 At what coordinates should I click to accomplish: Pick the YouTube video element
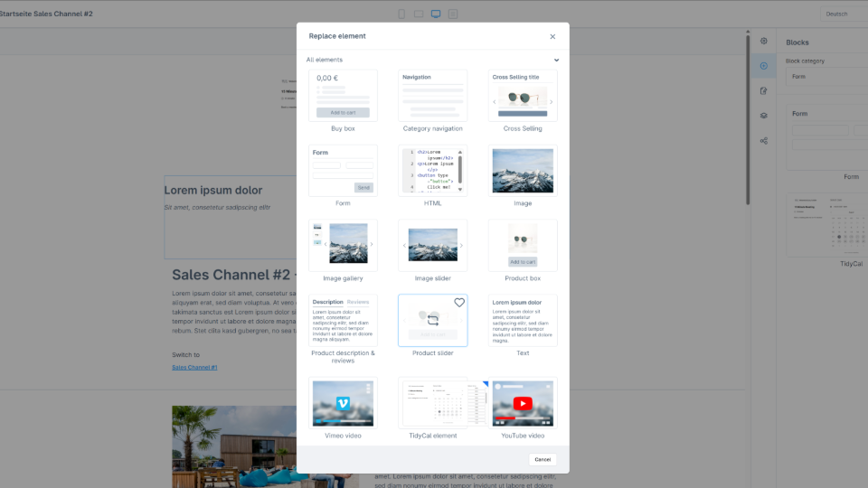(x=523, y=402)
